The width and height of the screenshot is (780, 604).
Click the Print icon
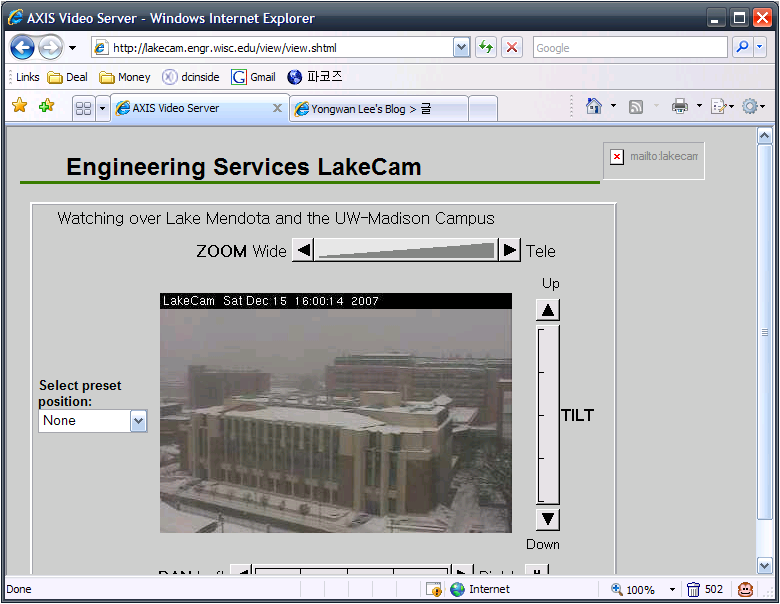coord(680,106)
